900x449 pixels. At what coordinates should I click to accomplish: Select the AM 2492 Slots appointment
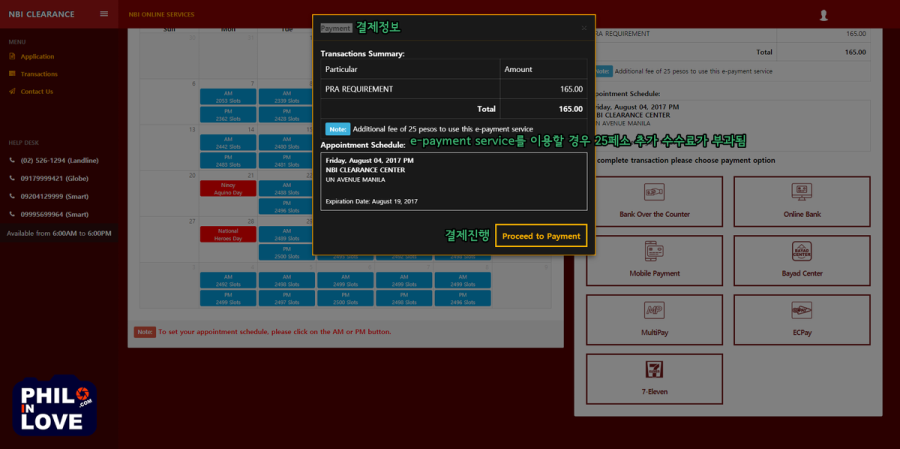[x=228, y=280]
